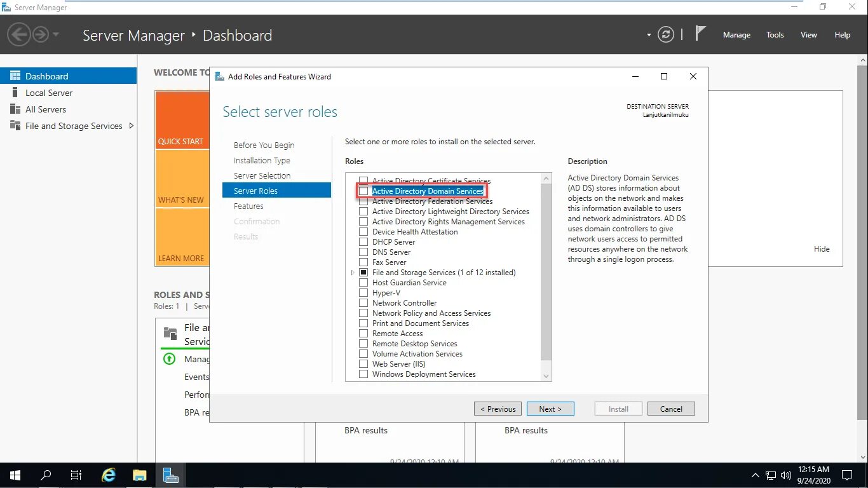Image resolution: width=868 pixels, height=488 pixels.
Task: Click the All Servers icon in the sidebar
Action: [15, 109]
